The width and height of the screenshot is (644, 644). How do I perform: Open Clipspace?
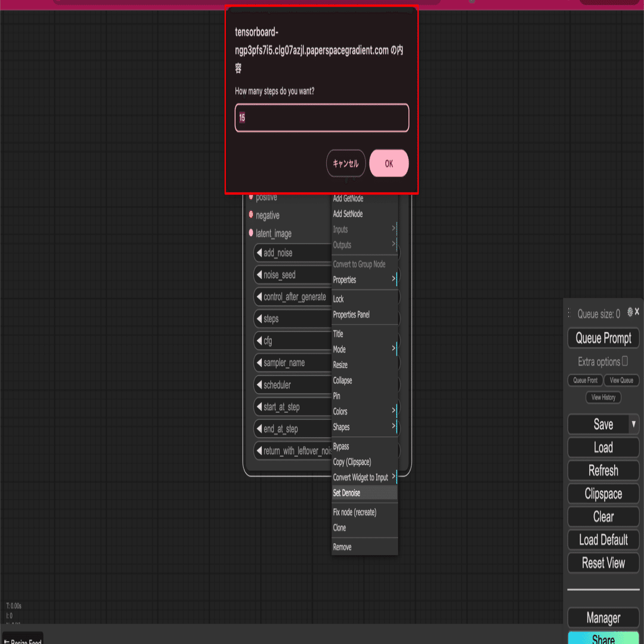point(603,493)
